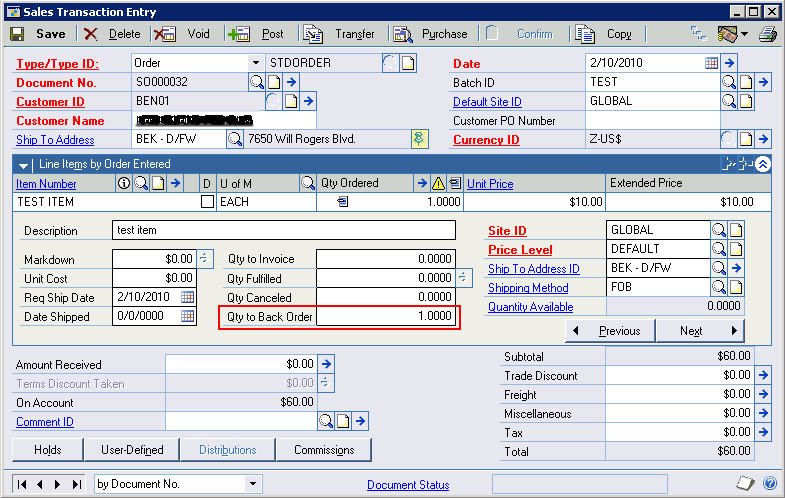Screen dimensions: 785x498
Task: Go to last record navigation button
Action: (x=76, y=484)
